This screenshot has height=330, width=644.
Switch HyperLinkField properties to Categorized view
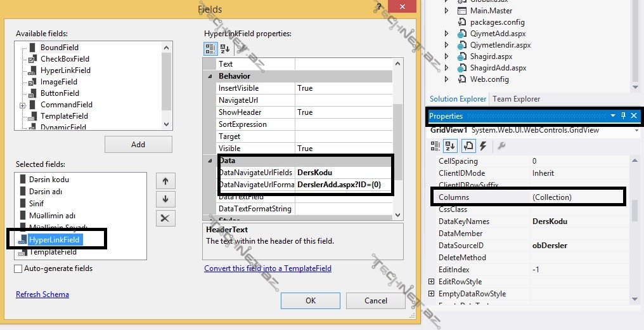click(211, 48)
